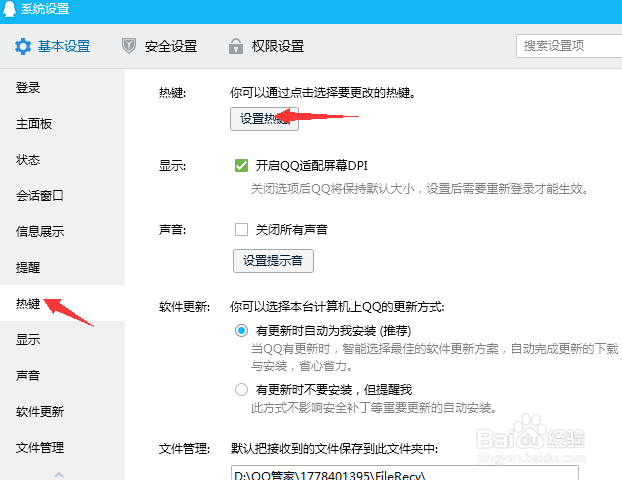Click the 设置提示音 button
This screenshot has width=622, height=480.
click(x=273, y=261)
